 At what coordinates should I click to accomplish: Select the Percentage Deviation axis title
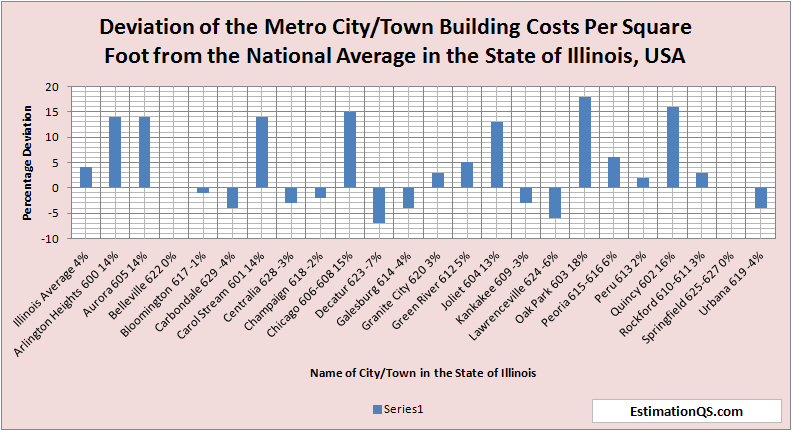click(x=27, y=163)
